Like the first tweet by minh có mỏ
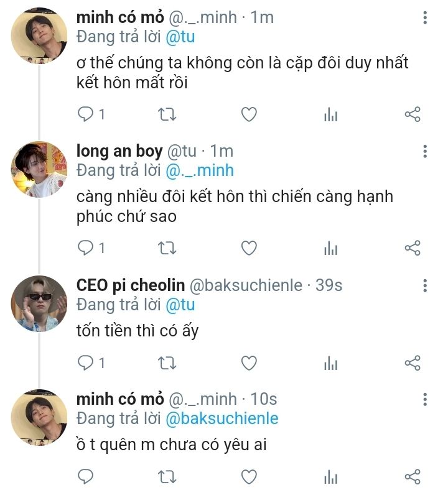This screenshot has height=490, width=448. coord(249,114)
